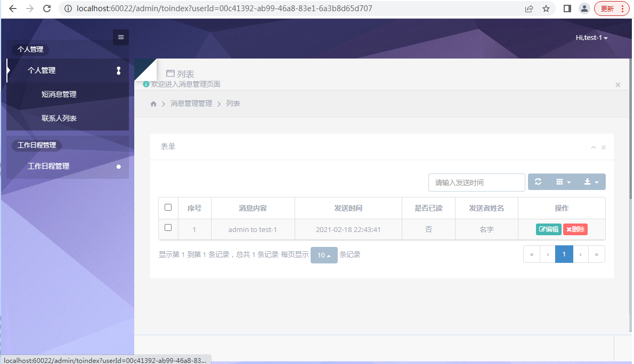Open export data dropdown
The width and height of the screenshot is (634, 364).
pos(591,182)
